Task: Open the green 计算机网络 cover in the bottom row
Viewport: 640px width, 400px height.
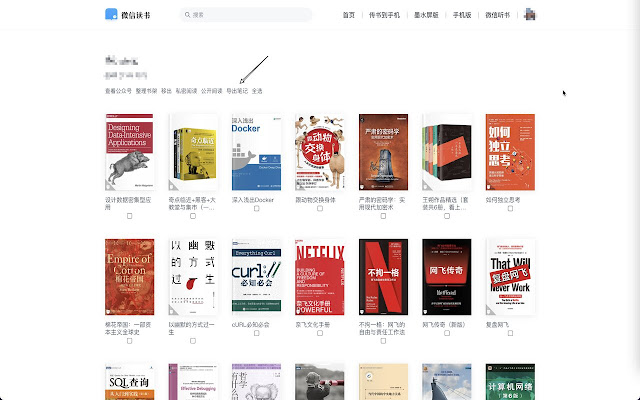Action: [x=510, y=382]
